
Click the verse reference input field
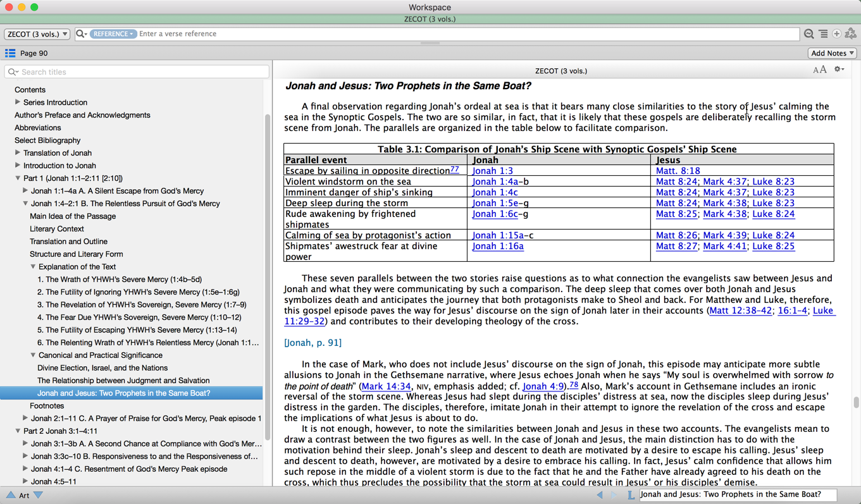(468, 34)
